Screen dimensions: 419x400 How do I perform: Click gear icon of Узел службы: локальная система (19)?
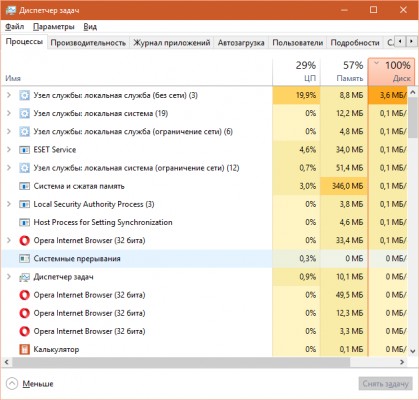pyautogui.click(x=24, y=113)
